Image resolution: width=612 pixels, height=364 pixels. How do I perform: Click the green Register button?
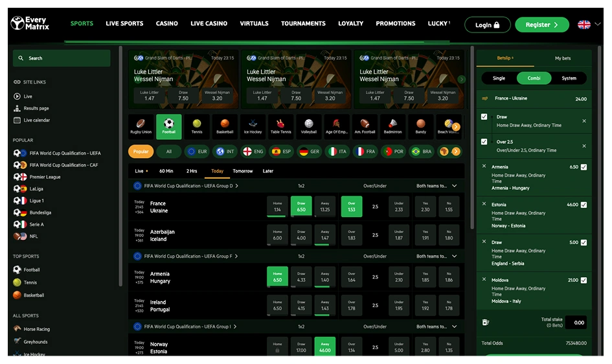pos(541,25)
